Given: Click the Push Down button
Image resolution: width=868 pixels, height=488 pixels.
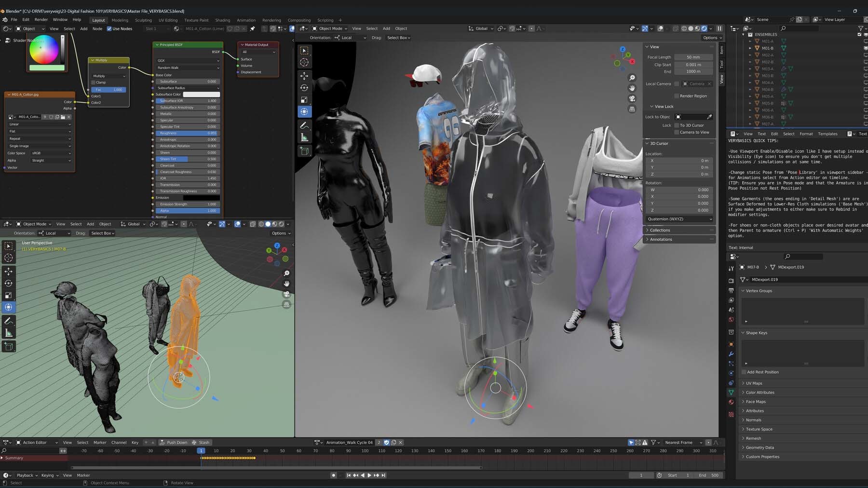Looking at the screenshot, I should tap(174, 443).
